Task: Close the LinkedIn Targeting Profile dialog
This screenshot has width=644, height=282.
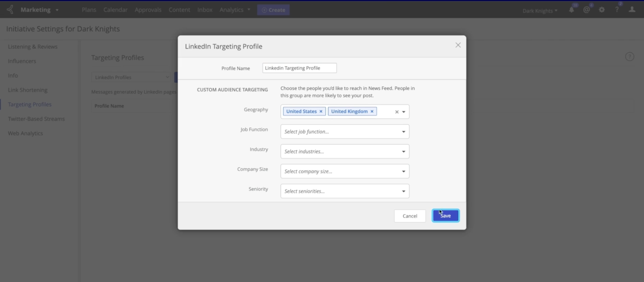Action: tap(458, 45)
